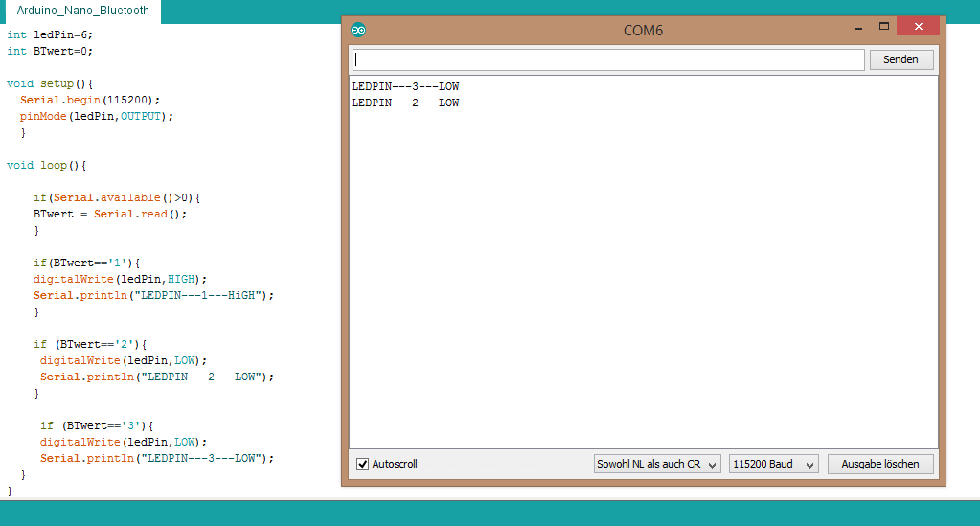Viewport: 980px width, 526px height.
Task: Close the COM6 serial monitor window
Action: pyautogui.click(x=918, y=26)
